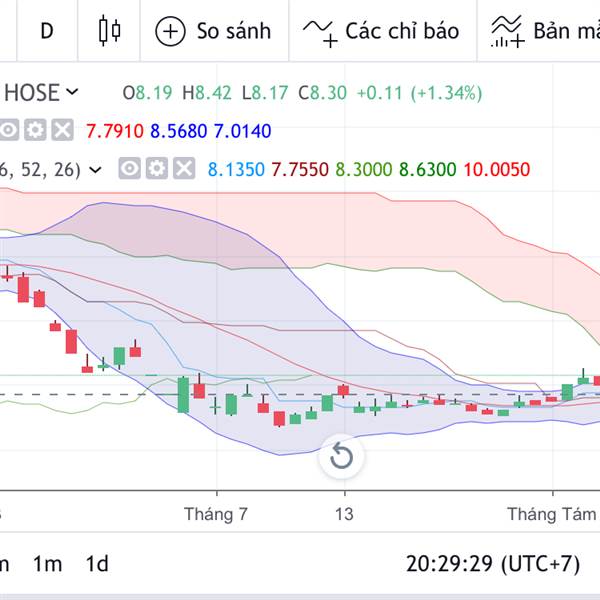This screenshot has width=600, height=600.
Task: Click the 13 date axis label
Action: pos(344,514)
